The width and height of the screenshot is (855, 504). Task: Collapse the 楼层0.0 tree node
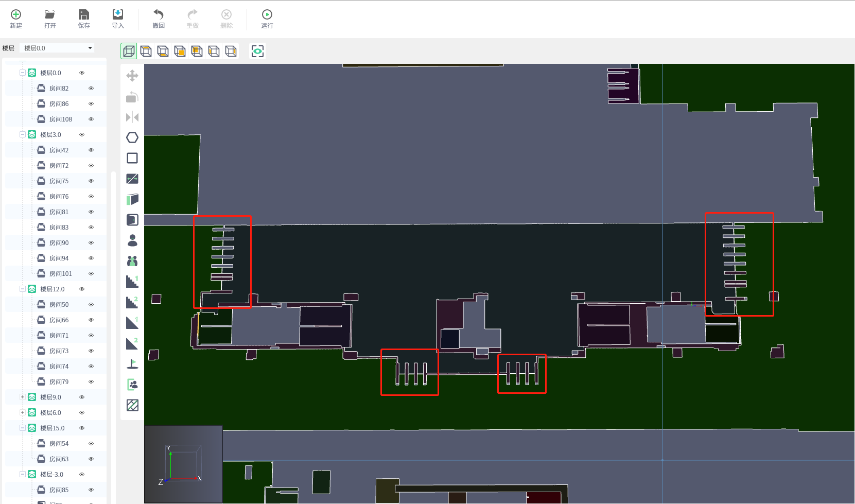click(23, 73)
